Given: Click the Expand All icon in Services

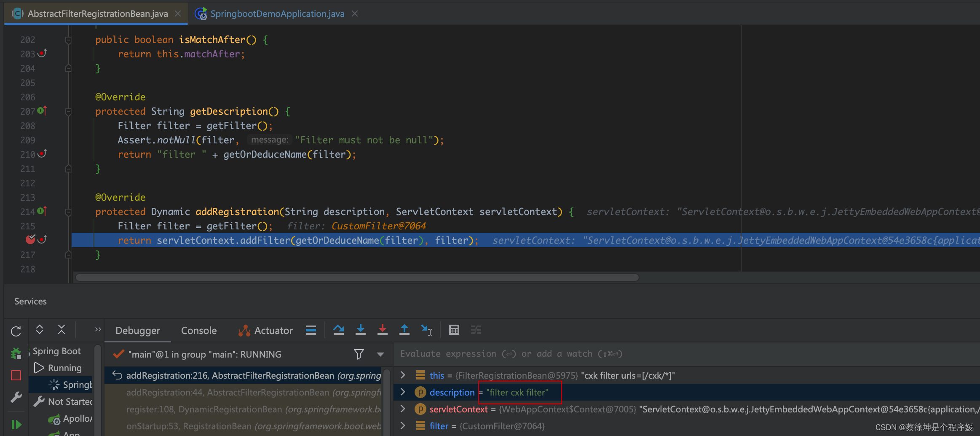Looking at the screenshot, I should click(40, 329).
